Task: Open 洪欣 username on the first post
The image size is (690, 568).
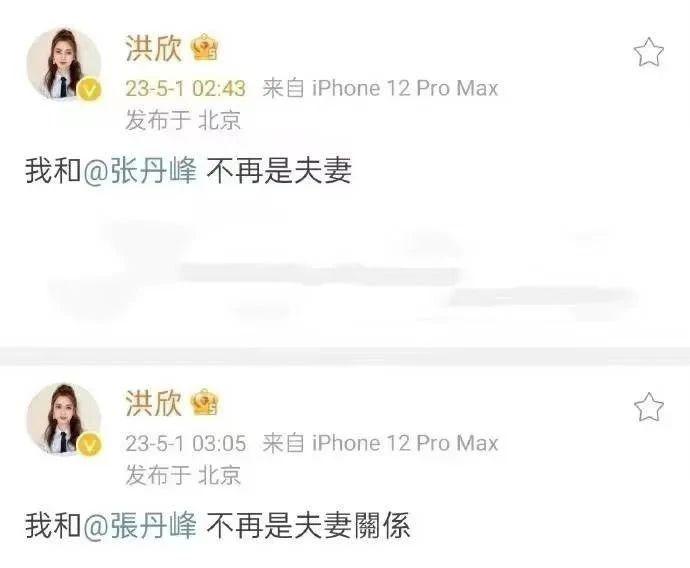Action: 154,48
